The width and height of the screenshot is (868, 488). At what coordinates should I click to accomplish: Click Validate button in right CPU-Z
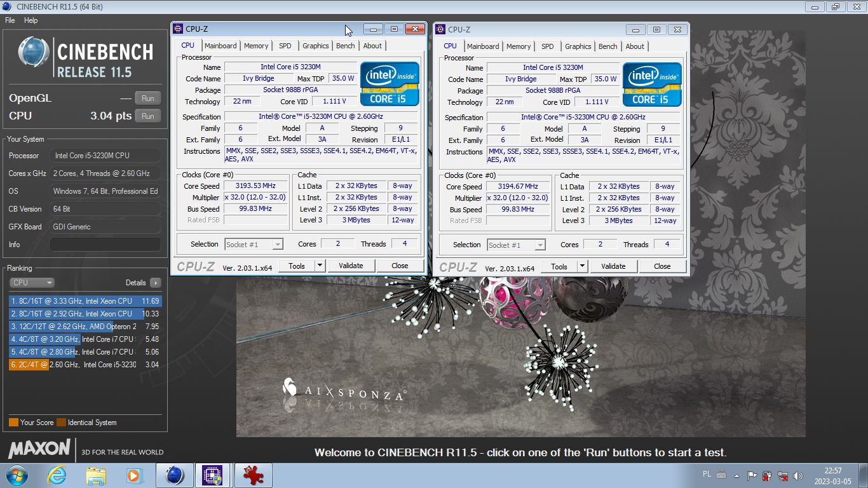[x=613, y=266]
